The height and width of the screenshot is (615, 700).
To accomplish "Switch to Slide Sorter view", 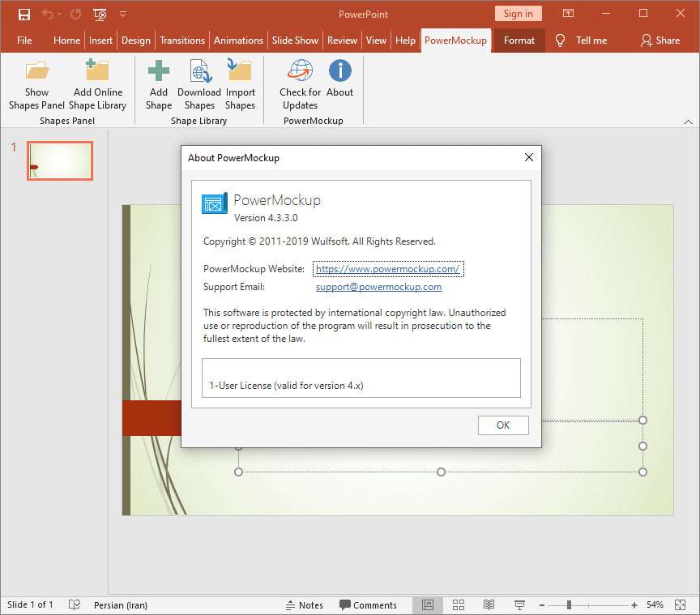I will (x=459, y=604).
